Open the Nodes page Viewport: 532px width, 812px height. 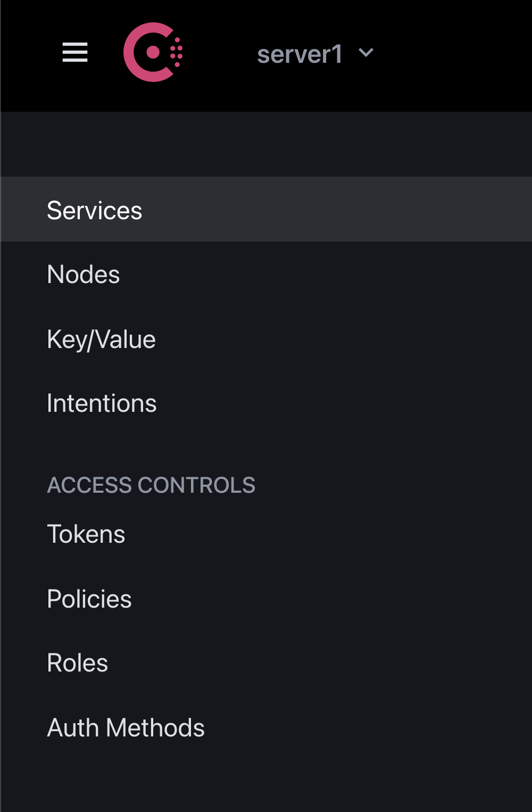(x=84, y=275)
